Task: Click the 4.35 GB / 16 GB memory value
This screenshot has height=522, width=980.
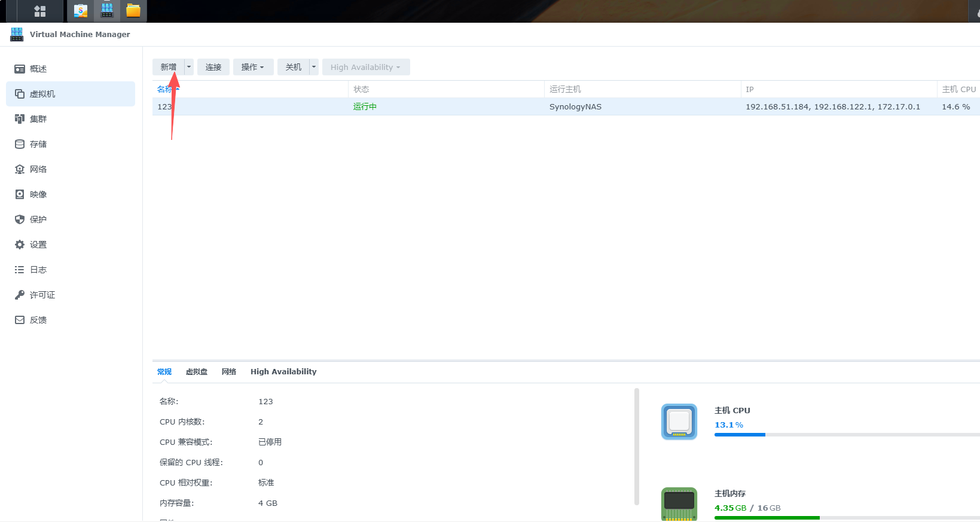Action: point(747,508)
